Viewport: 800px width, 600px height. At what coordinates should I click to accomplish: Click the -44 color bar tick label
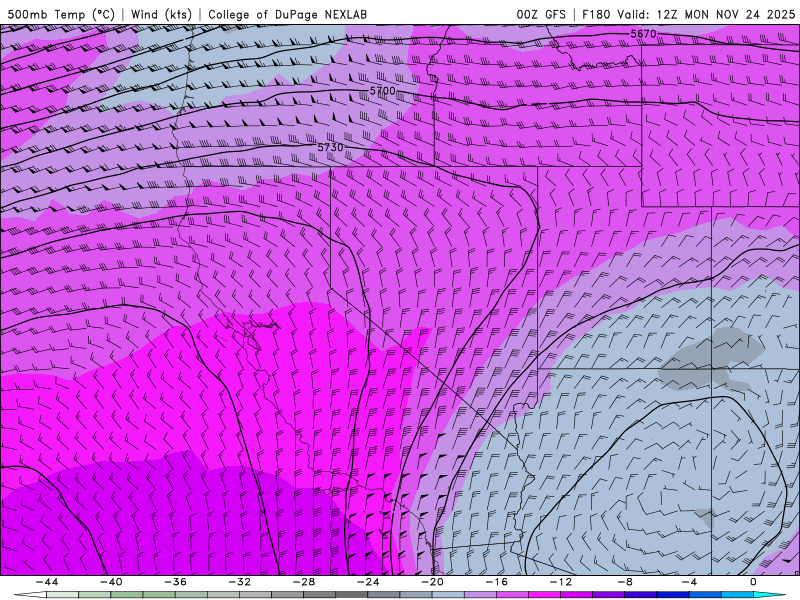(x=46, y=582)
